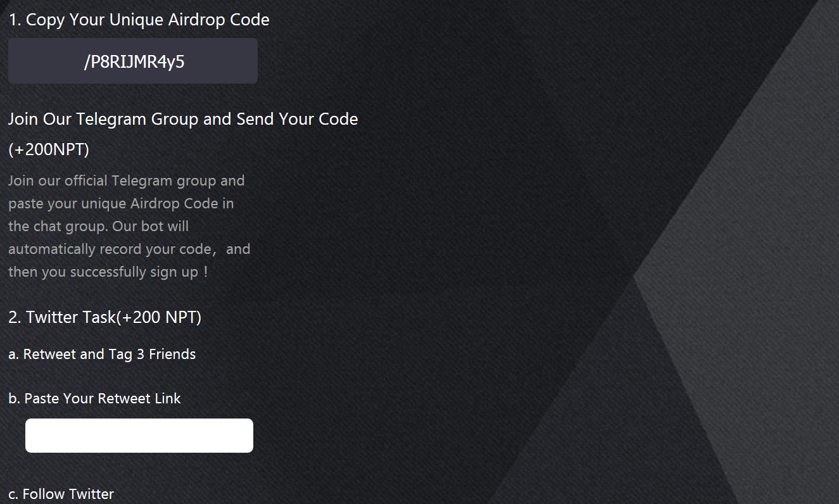Open "Join Our Telegram Group and Send Your Code"
The image size is (839, 504).
(x=182, y=119)
